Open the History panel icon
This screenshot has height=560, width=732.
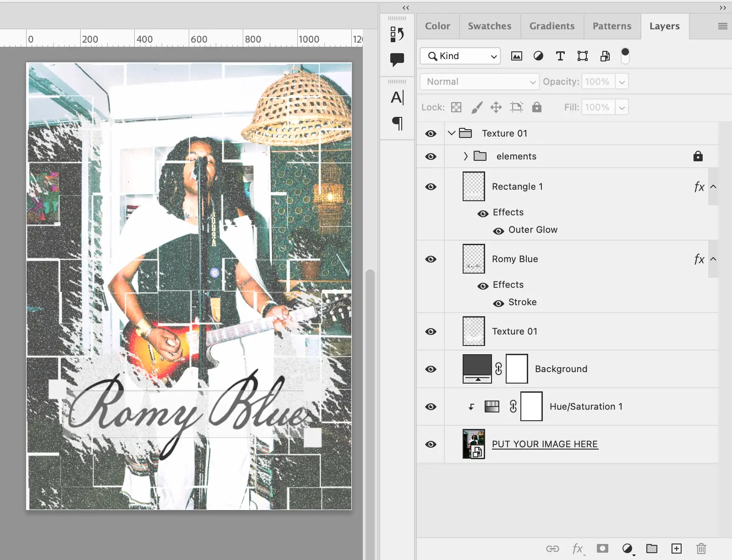click(x=397, y=34)
